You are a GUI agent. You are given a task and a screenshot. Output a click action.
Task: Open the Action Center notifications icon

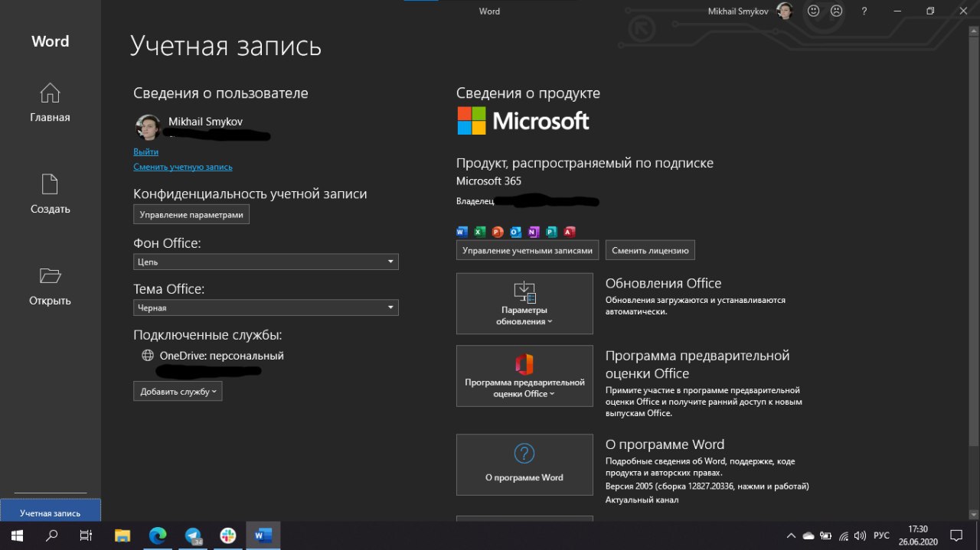point(956,535)
